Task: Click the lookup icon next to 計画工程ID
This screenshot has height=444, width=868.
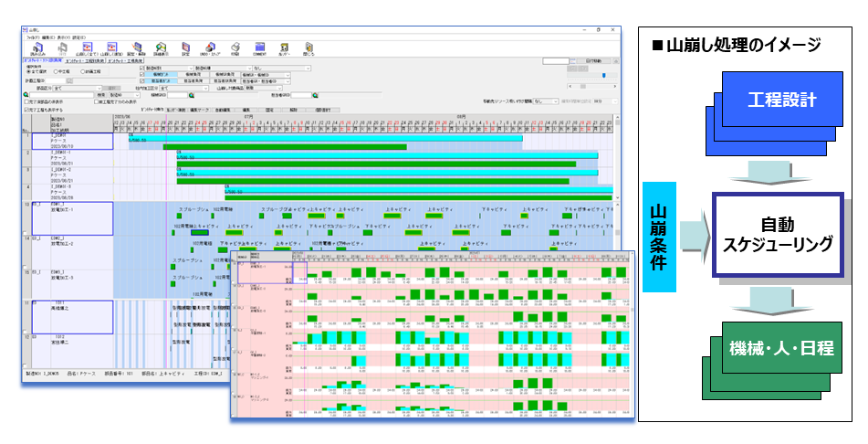Action: pos(69,80)
